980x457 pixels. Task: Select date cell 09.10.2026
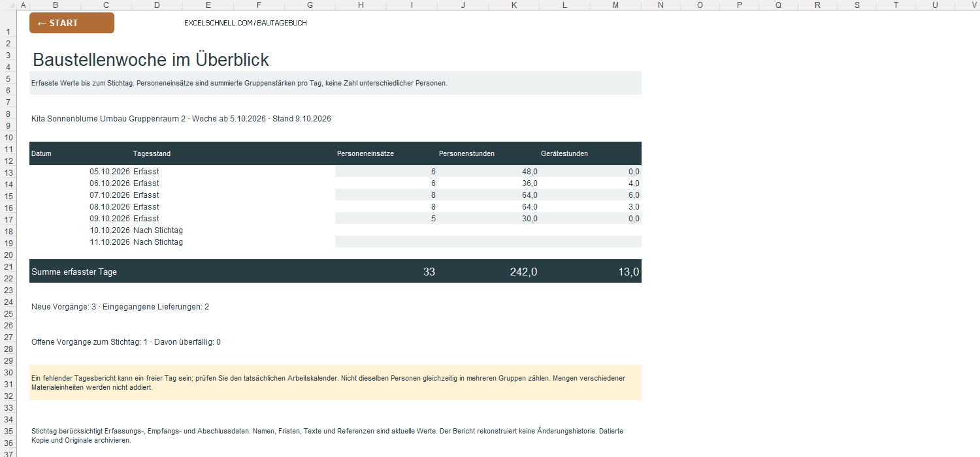click(x=110, y=219)
